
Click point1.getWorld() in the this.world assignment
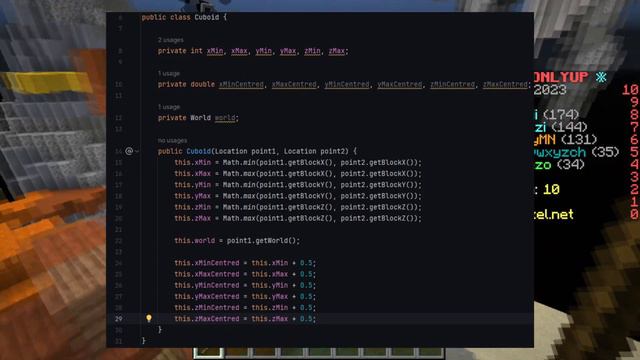point(263,241)
